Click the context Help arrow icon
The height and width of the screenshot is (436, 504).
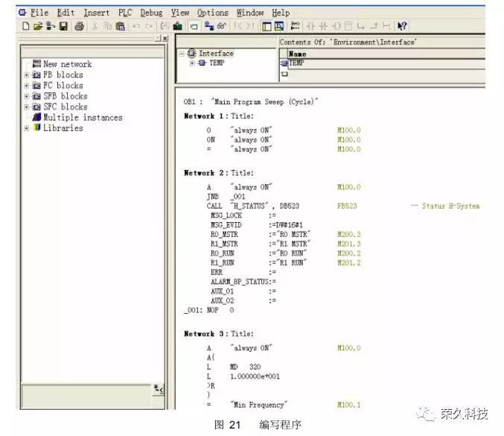403,26
